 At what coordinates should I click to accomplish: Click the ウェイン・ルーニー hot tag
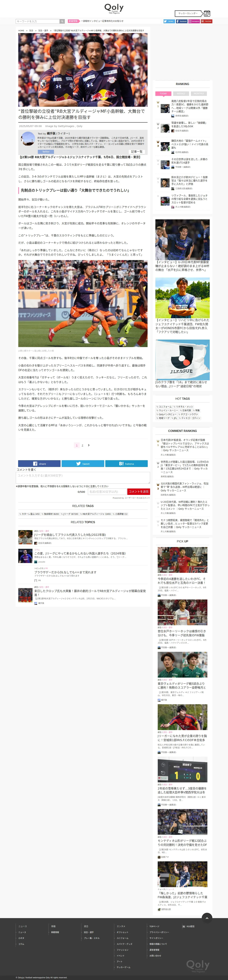[167, 411]
